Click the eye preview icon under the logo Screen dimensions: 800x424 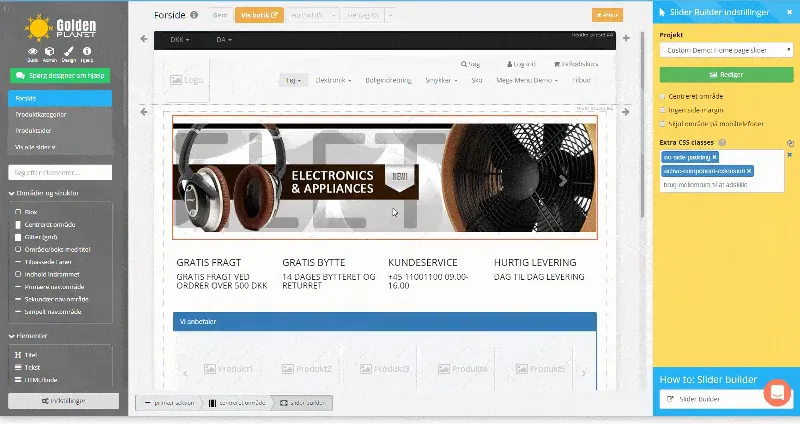33,52
